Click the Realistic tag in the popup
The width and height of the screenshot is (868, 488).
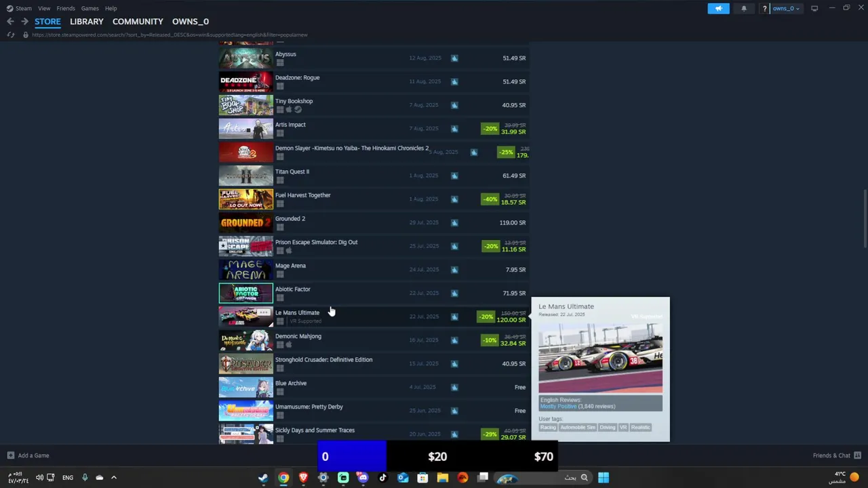pos(640,427)
